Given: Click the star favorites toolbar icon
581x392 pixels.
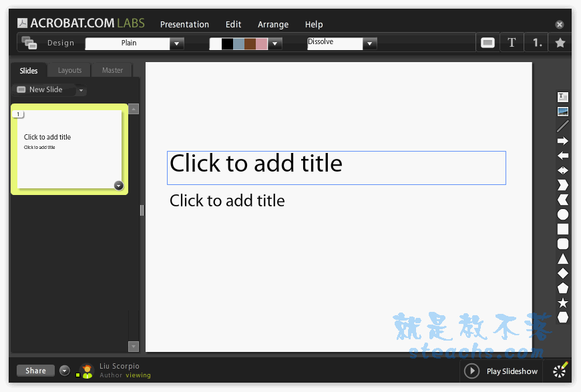Looking at the screenshot, I should tap(560, 43).
